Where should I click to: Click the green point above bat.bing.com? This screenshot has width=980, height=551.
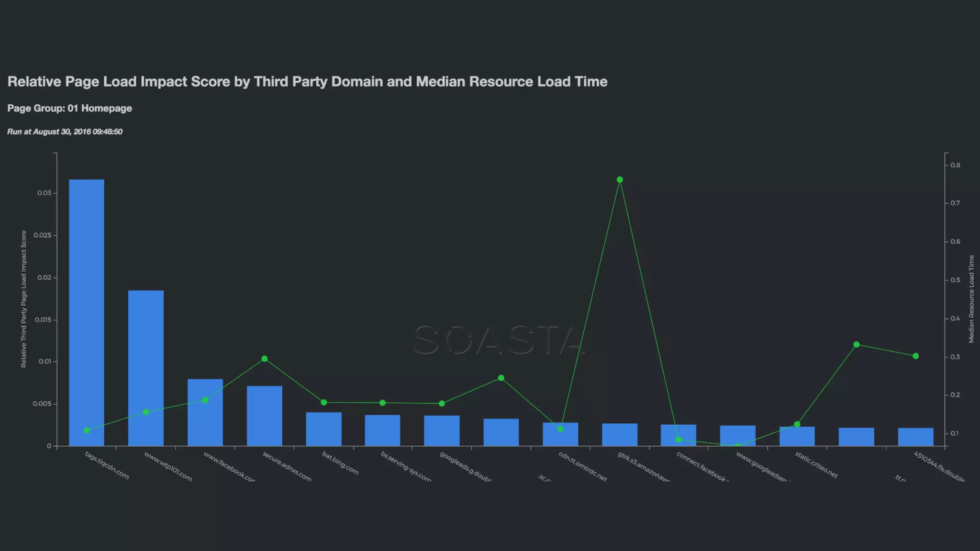324,402
